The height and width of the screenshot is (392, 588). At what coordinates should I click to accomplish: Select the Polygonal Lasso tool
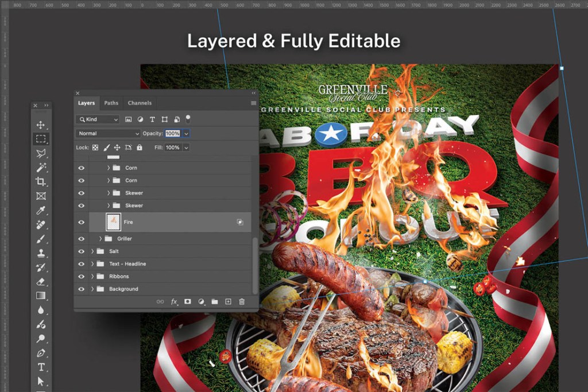[41, 153]
